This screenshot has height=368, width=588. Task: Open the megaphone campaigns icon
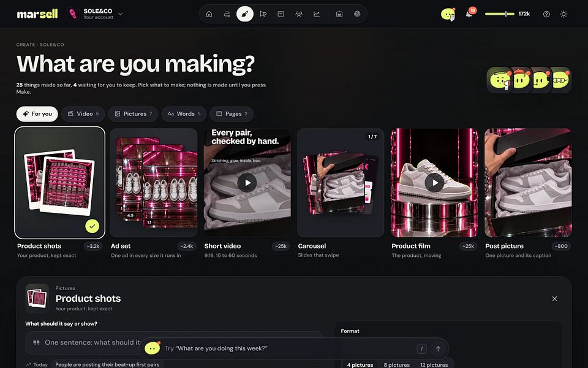pyautogui.click(x=263, y=14)
